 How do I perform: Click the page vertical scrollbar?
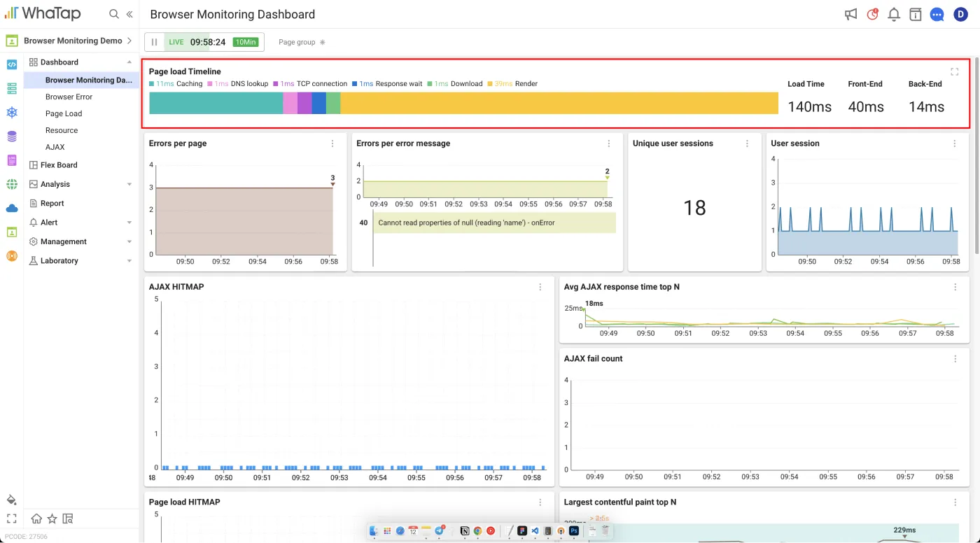(x=976, y=154)
